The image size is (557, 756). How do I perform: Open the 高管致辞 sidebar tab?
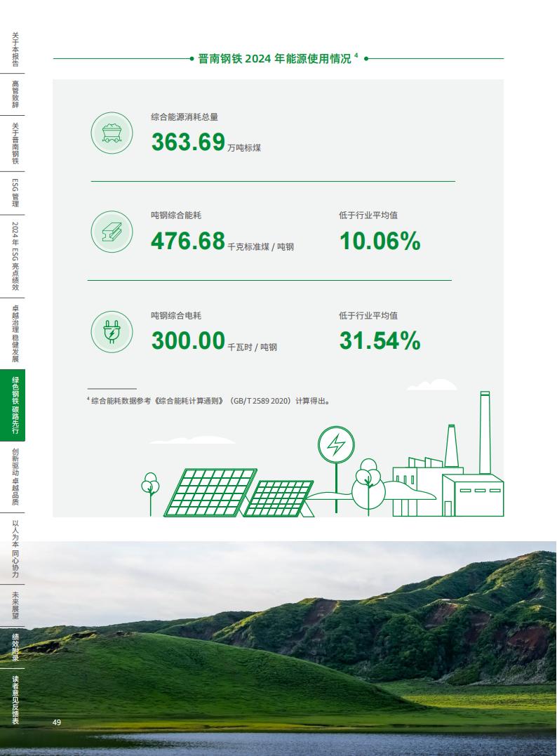click(x=15, y=95)
